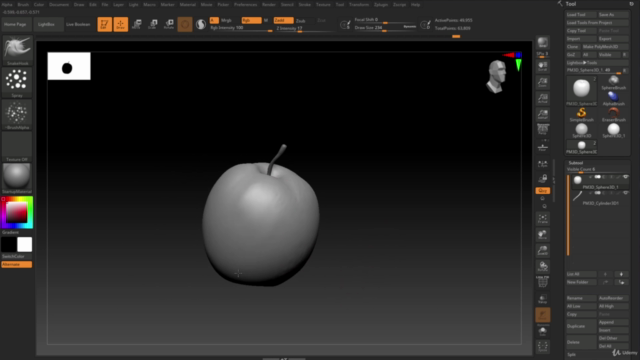Viewport: 640px width, 360px height.
Task: Click the Zoom3D icon
Action: [542, 251]
